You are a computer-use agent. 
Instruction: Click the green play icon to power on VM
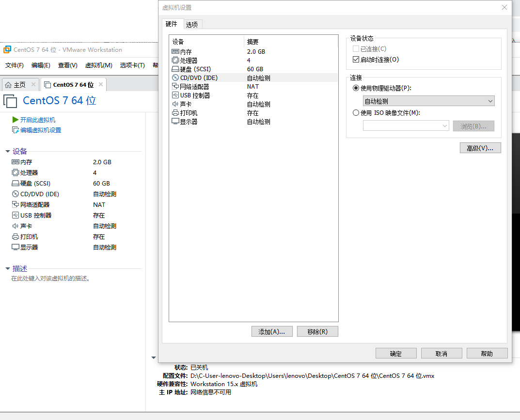[15, 119]
